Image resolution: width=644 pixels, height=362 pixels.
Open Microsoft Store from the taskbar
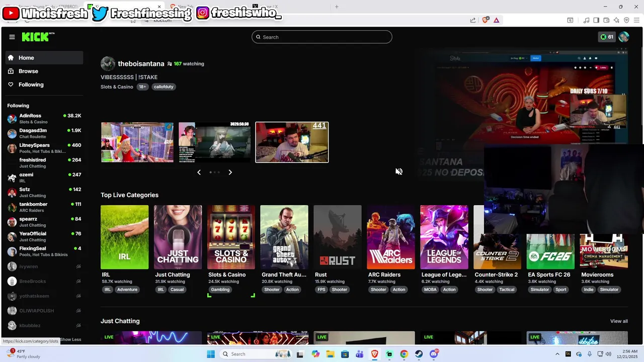point(345,354)
